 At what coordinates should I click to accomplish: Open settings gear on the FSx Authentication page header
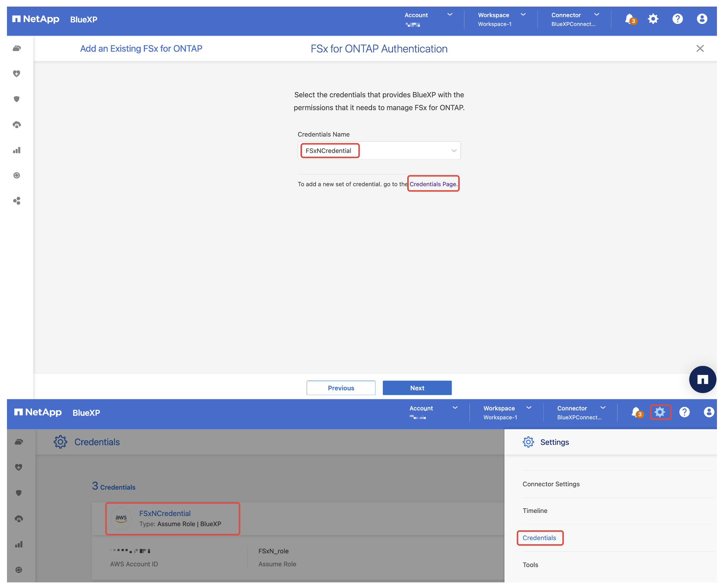tap(653, 19)
